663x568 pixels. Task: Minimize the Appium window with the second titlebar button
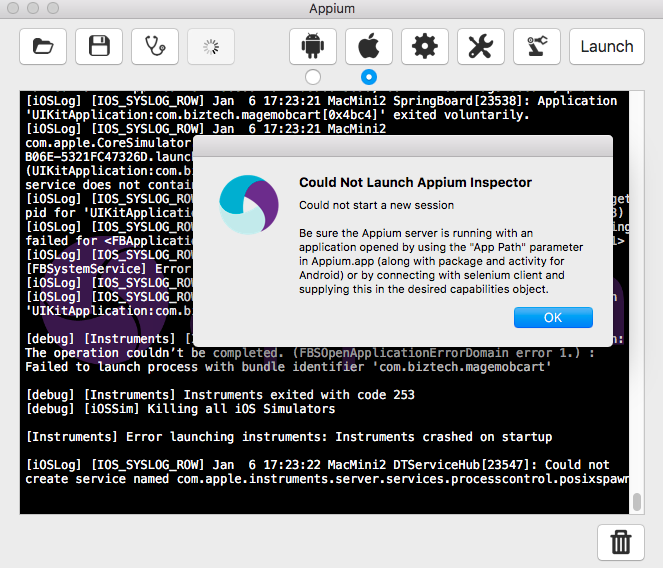click(x=33, y=8)
